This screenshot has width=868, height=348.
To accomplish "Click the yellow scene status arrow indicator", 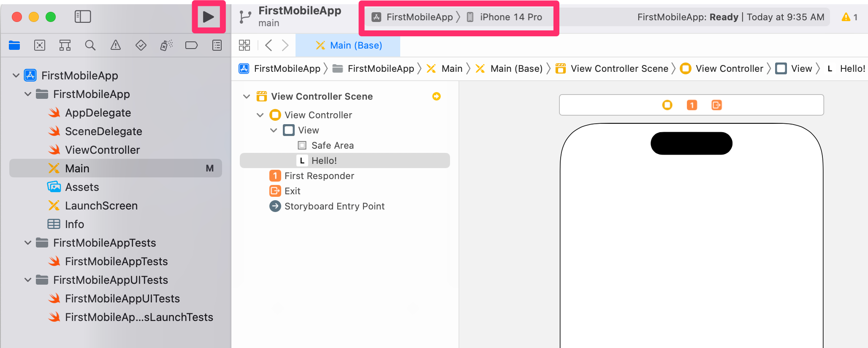I will tap(437, 97).
